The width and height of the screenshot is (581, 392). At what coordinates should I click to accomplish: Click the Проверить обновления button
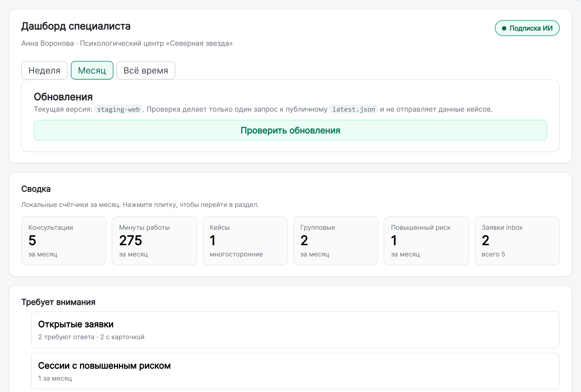[x=290, y=130]
